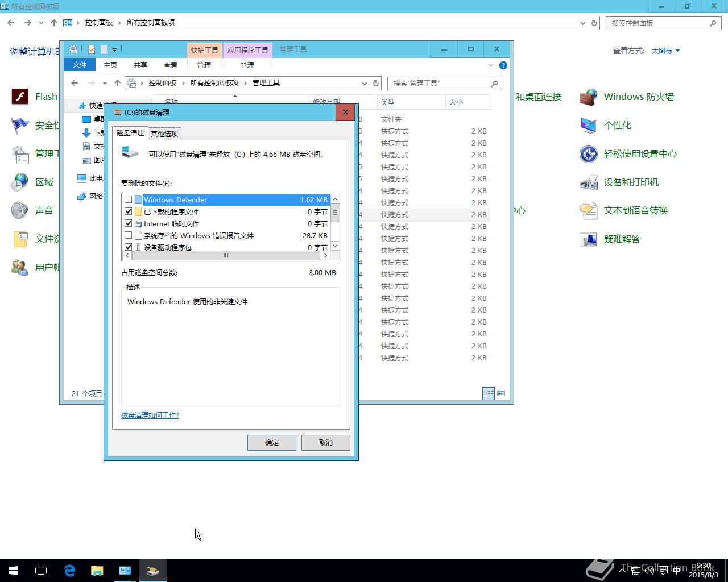
Task: Open the 疑难解答 icon
Action: (x=589, y=239)
